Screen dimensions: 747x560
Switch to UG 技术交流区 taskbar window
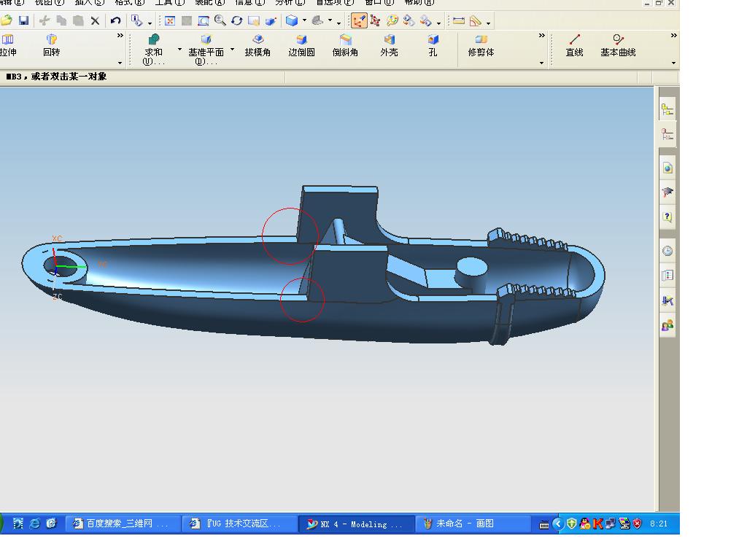[x=239, y=524]
